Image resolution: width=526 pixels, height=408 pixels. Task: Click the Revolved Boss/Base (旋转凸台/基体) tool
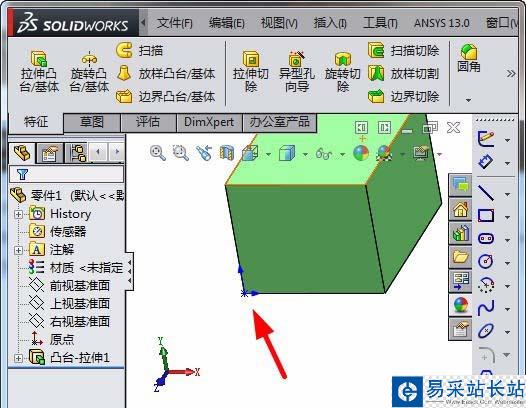pos(89,71)
